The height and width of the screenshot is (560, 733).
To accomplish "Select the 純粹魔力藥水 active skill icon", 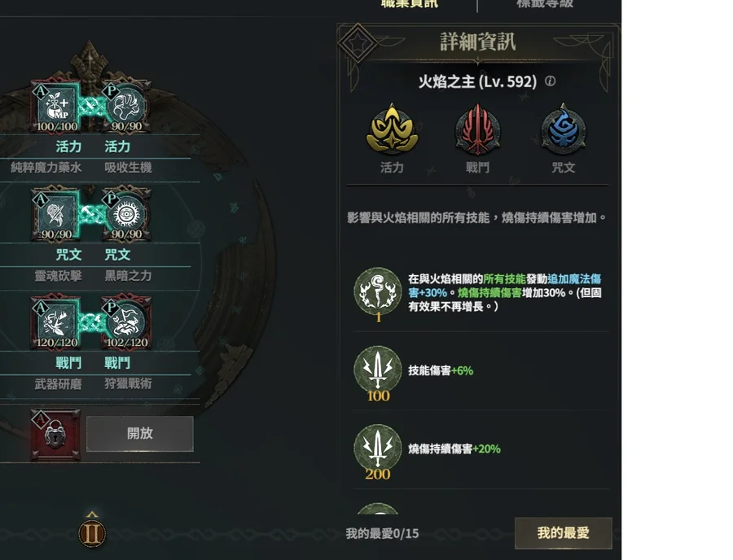I will point(55,107).
